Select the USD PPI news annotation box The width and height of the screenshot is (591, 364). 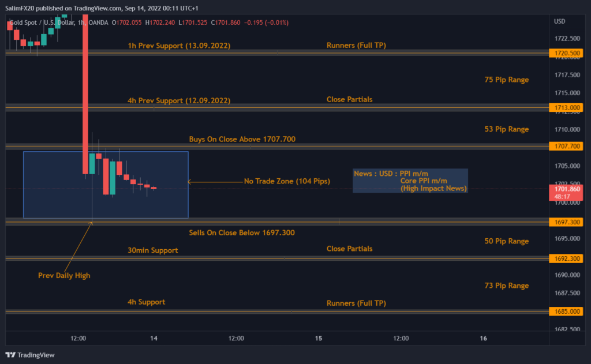point(410,180)
